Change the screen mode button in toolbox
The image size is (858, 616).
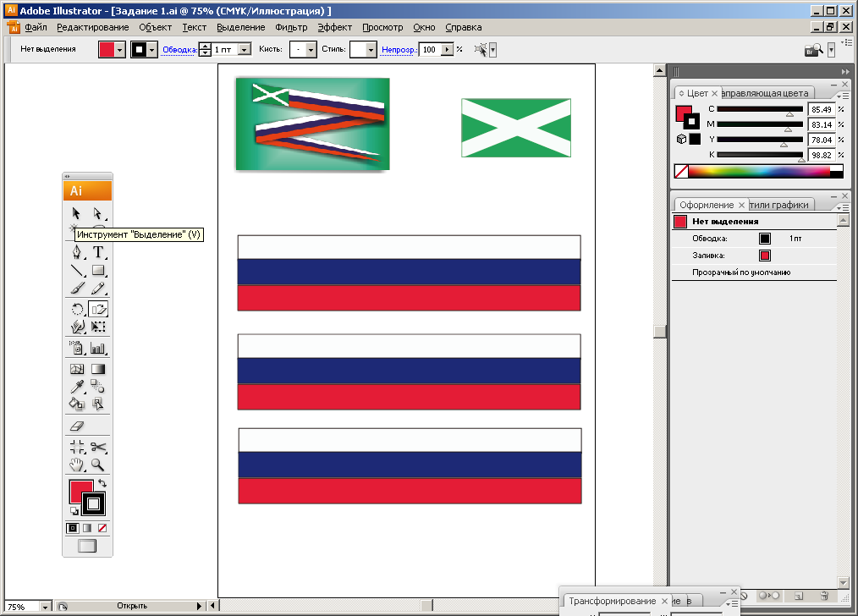[x=87, y=546]
